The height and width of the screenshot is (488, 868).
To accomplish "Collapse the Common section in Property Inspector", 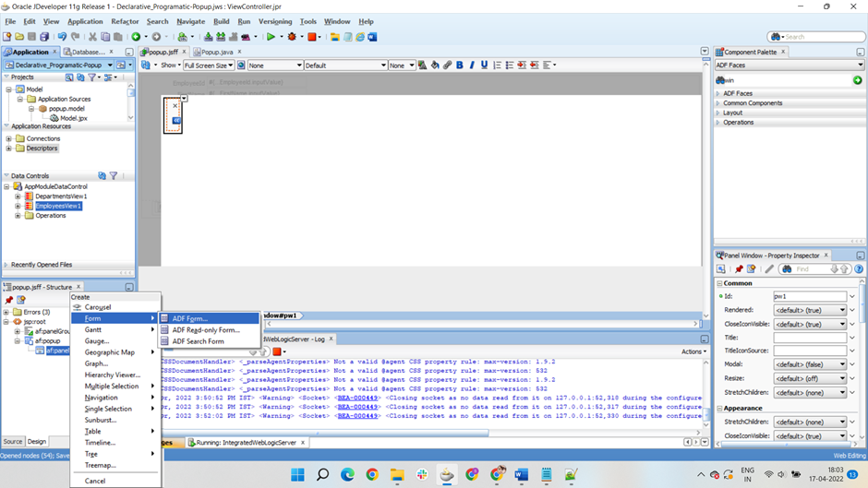I will (719, 283).
